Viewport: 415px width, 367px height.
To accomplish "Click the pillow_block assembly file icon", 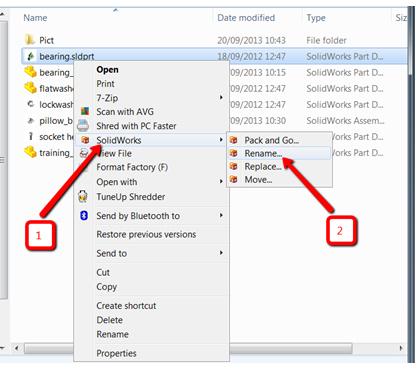I will [31, 120].
